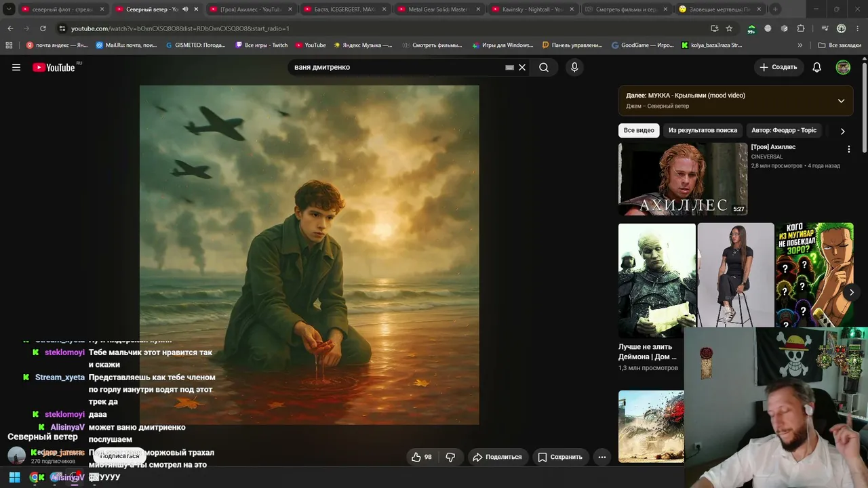Screen dimensions: 868x488
Task: Open more actions for the video
Action: [x=601, y=457]
